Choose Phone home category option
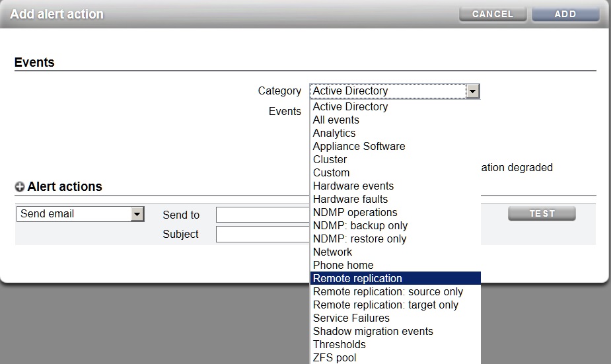 coord(396,266)
